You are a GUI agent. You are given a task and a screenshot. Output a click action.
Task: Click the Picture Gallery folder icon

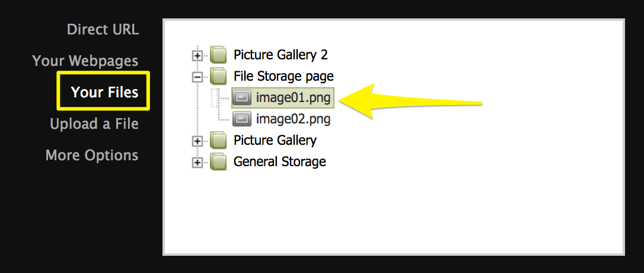pyautogui.click(x=219, y=141)
